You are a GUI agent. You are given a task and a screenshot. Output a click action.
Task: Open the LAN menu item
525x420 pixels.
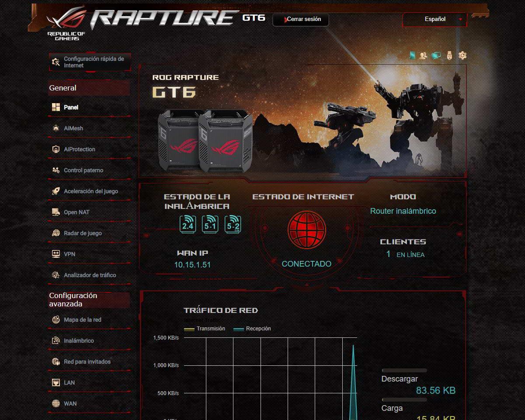tap(89, 382)
